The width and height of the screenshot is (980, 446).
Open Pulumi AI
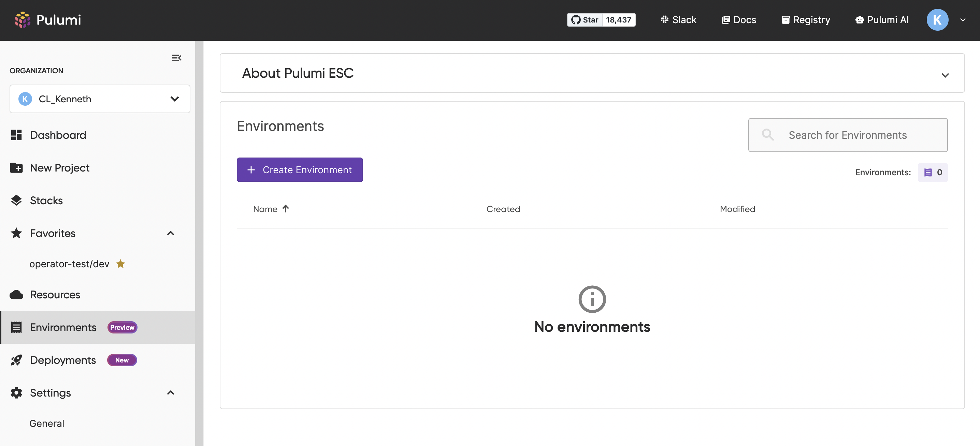882,20
